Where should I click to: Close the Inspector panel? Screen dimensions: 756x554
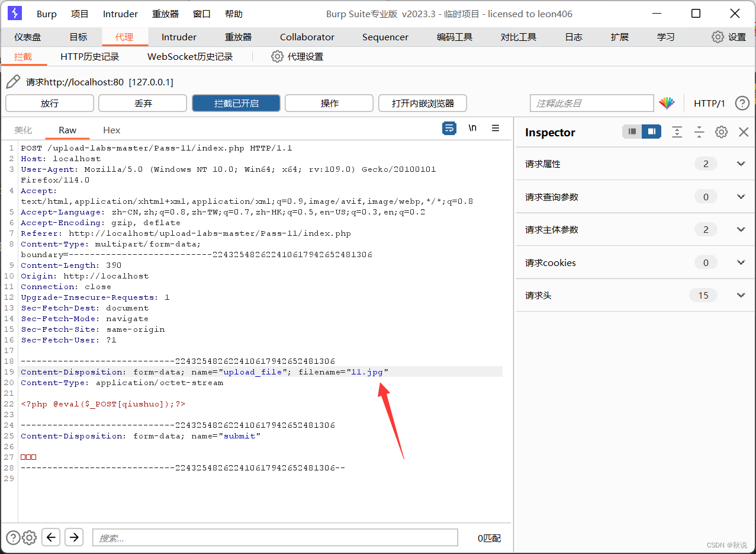[x=744, y=132]
